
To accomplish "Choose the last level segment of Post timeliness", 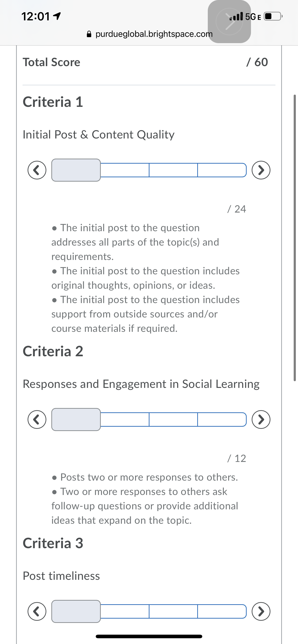I will point(222,611).
